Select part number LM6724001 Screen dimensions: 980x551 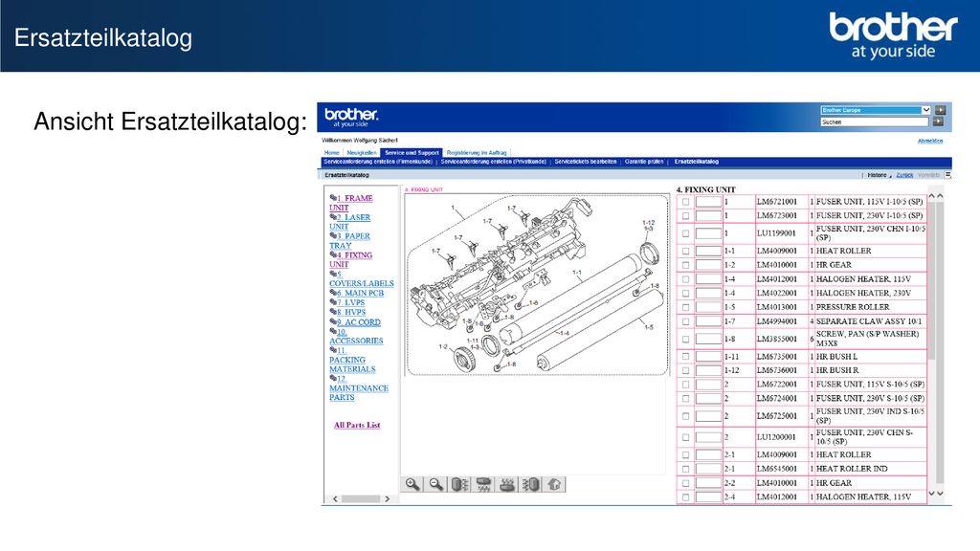coord(777,399)
